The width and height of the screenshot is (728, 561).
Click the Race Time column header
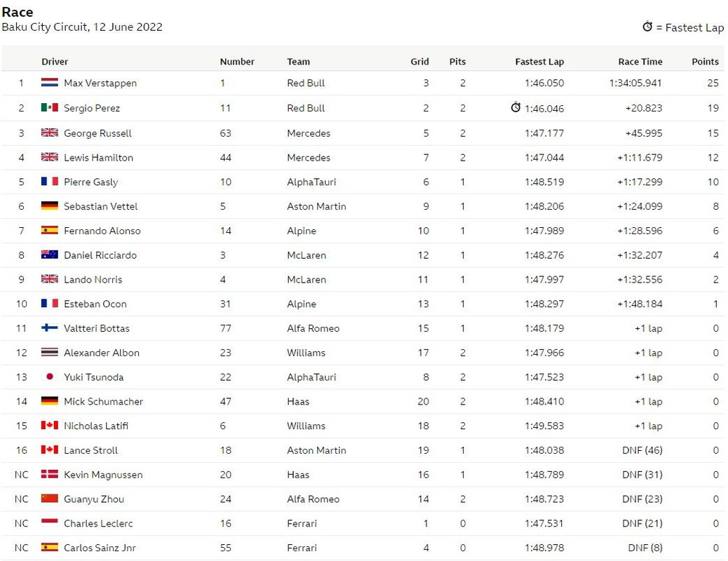(x=640, y=61)
